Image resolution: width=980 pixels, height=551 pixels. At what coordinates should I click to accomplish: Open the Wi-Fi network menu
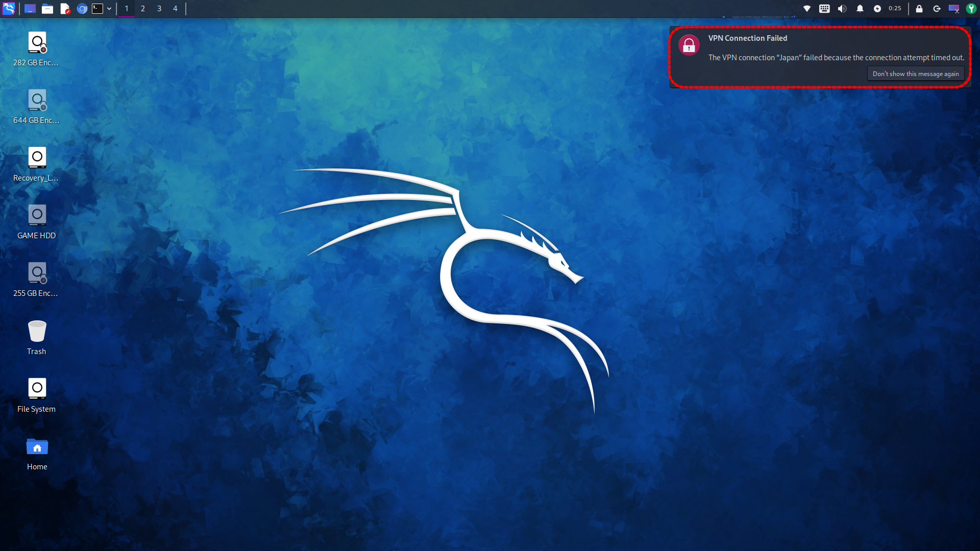pyautogui.click(x=807, y=9)
